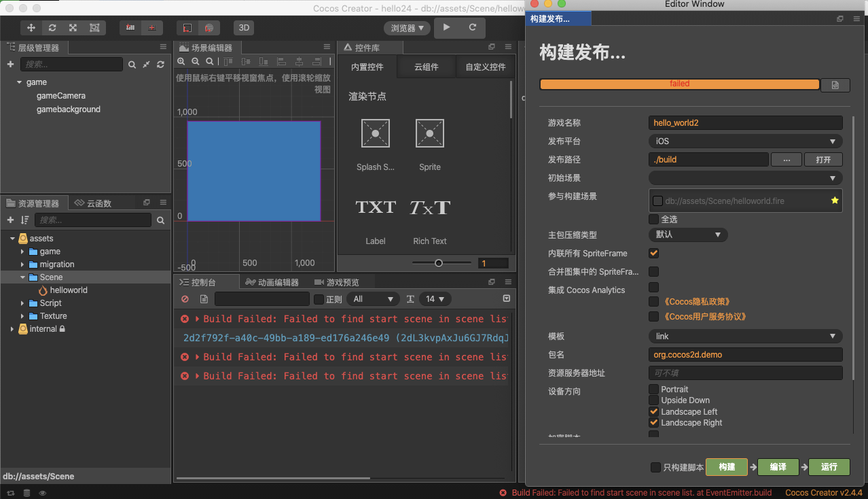The image size is (868, 499).
Task: Collapse the game root node
Action: point(19,82)
